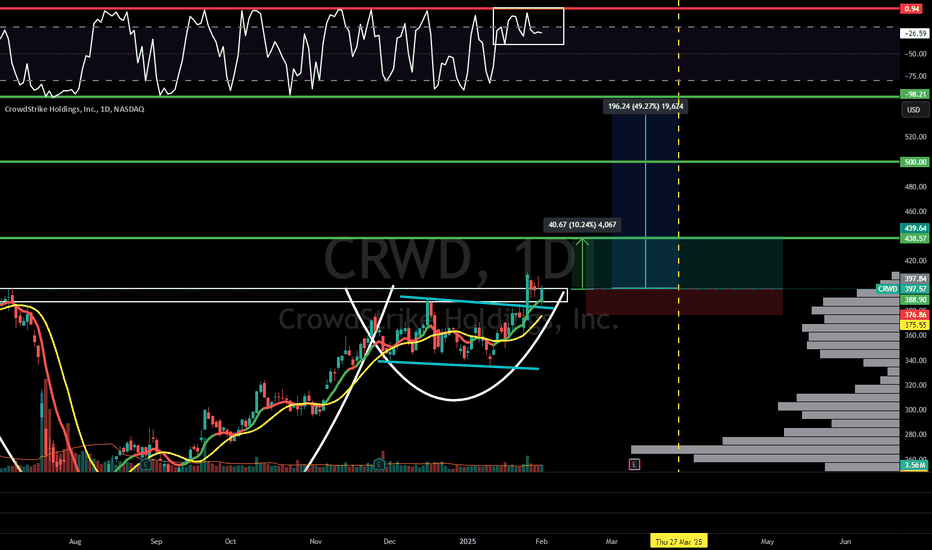
Task: Click the green 500.00 price line label
Action: (914, 162)
